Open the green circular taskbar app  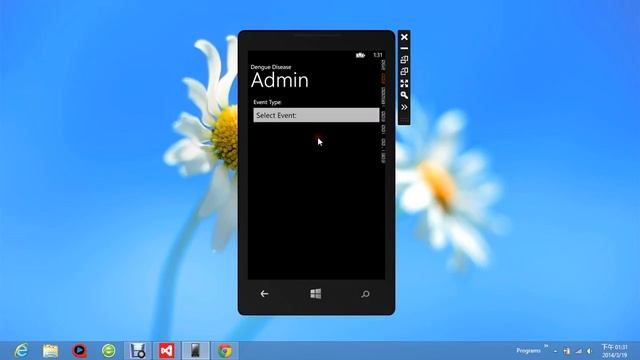[x=109, y=351]
